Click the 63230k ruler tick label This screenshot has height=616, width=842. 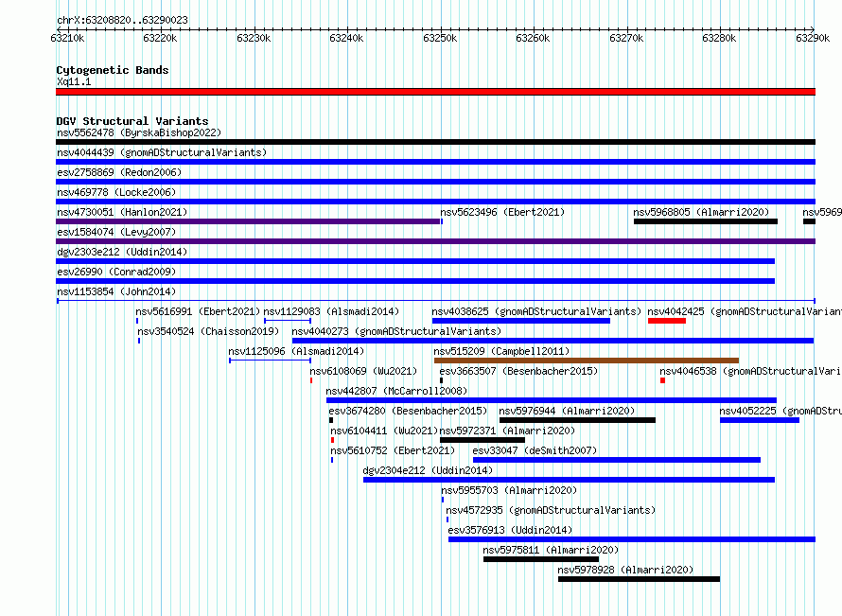coord(254,38)
